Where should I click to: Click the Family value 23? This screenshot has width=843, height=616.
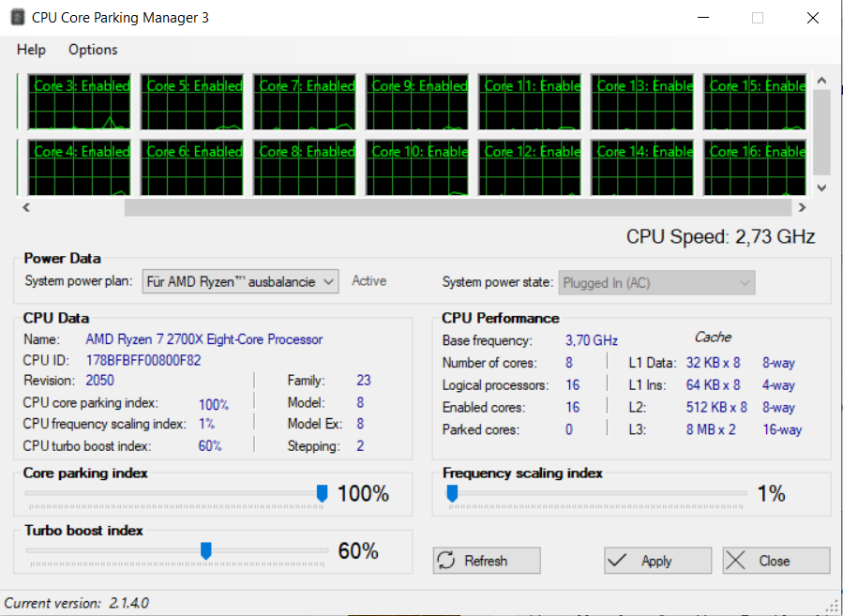[364, 381]
